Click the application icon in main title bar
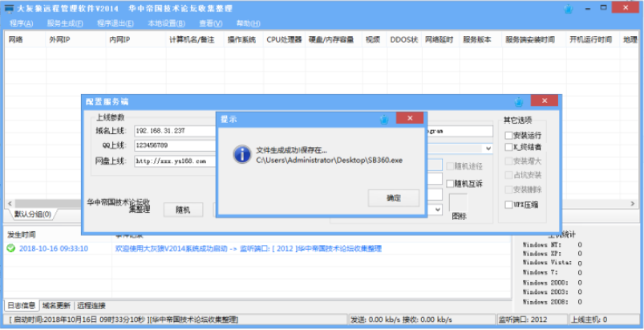The image size is (644, 330). pos(9,8)
